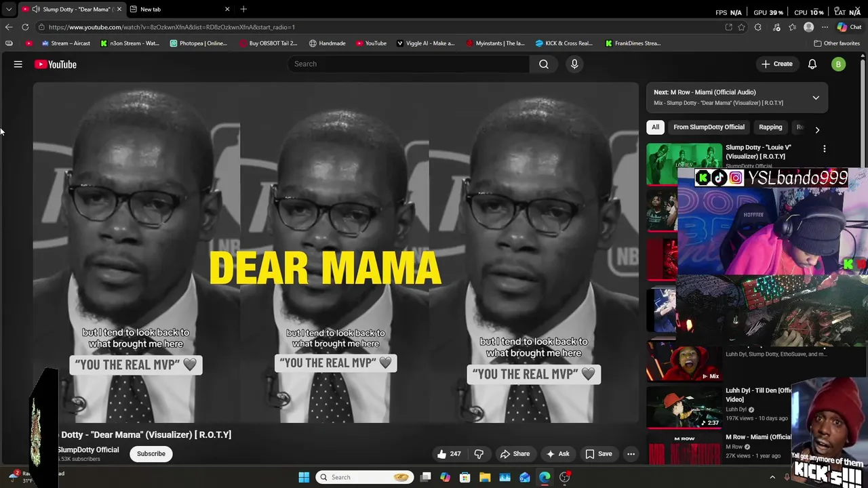Open Myinstants bookmark

click(495, 43)
